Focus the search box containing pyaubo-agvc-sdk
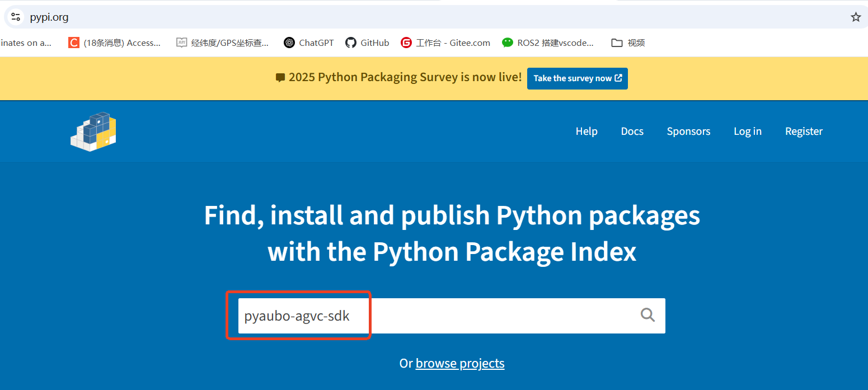Image resolution: width=868 pixels, height=390 pixels. 437,316
